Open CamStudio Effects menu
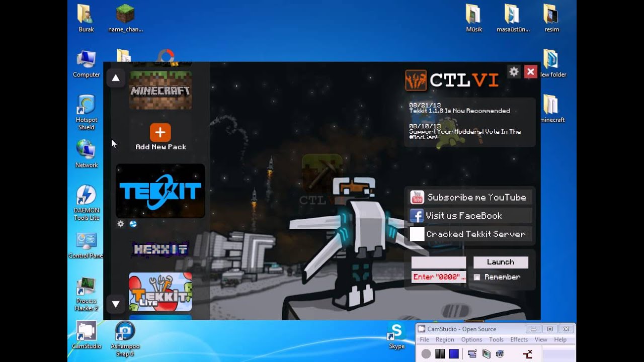The image size is (644, 362). pos(519,340)
